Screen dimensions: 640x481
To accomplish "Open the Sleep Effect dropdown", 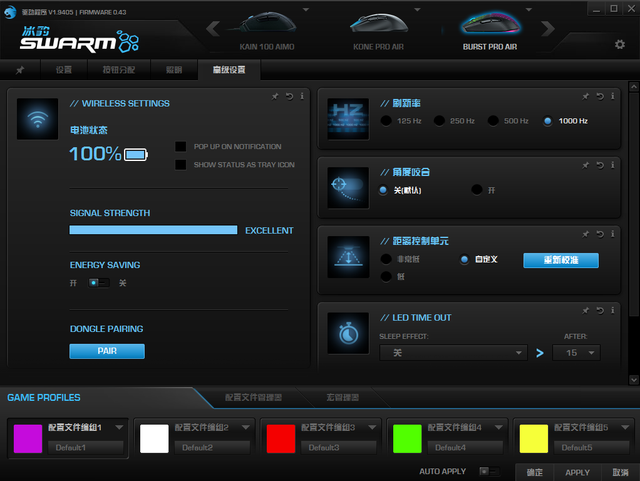I will tap(453, 353).
